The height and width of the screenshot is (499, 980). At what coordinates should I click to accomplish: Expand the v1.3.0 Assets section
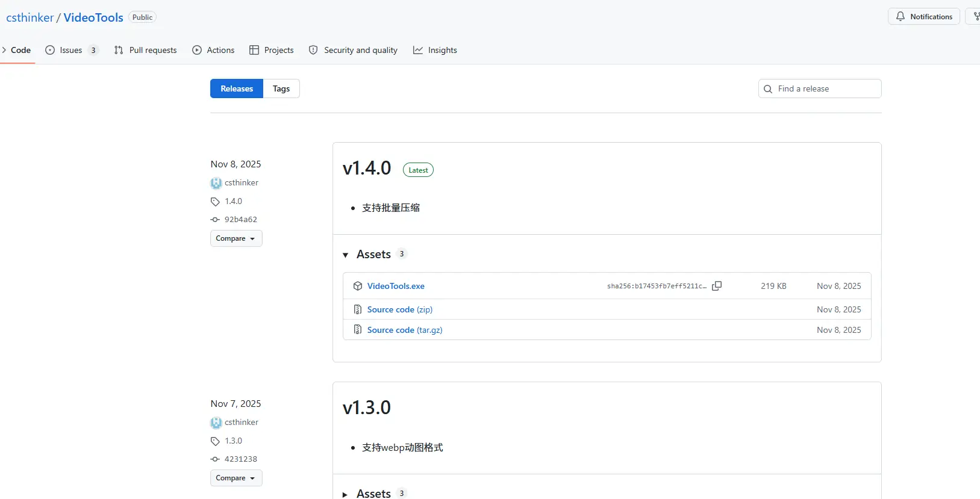pos(345,495)
